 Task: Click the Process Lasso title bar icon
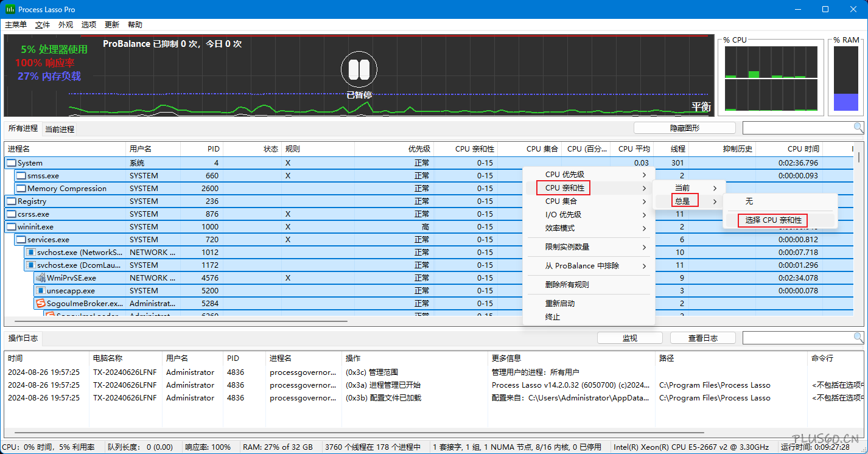click(x=10, y=9)
